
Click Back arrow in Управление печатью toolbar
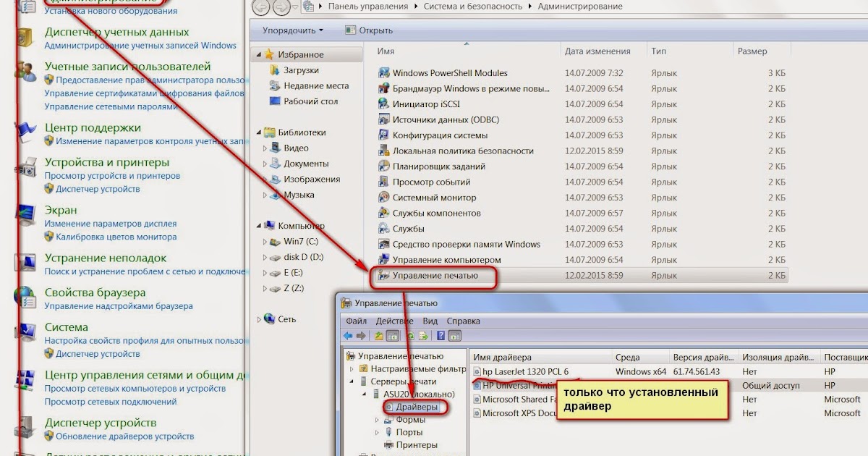(x=348, y=336)
